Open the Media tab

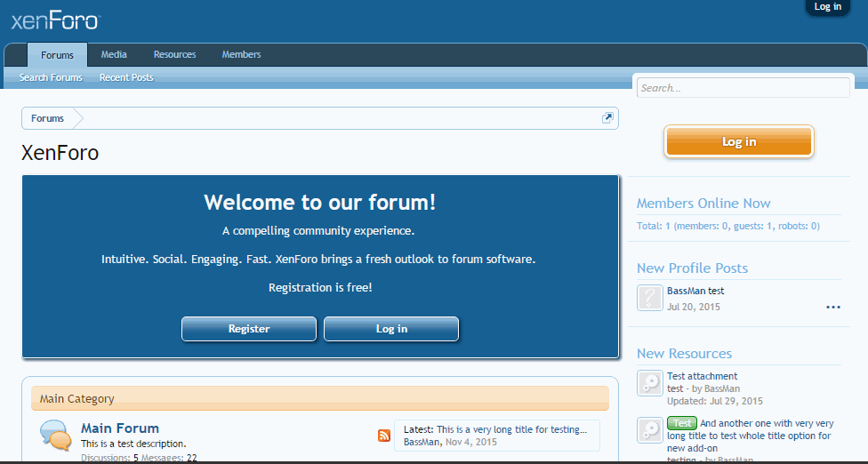click(114, 54)
